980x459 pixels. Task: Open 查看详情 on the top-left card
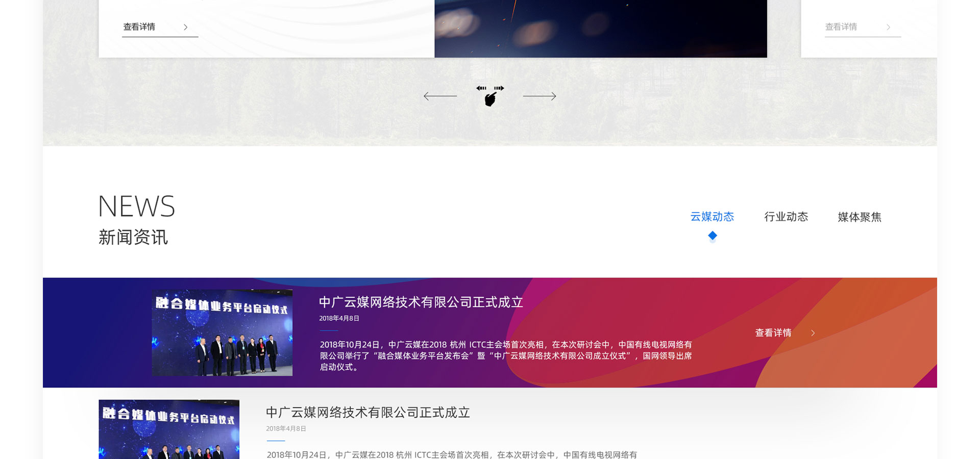click(x=139, y=27)
